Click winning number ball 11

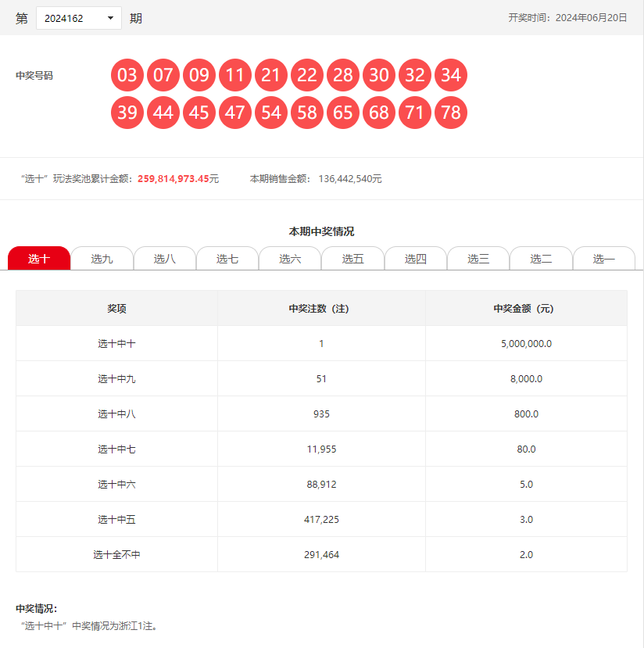235,76
